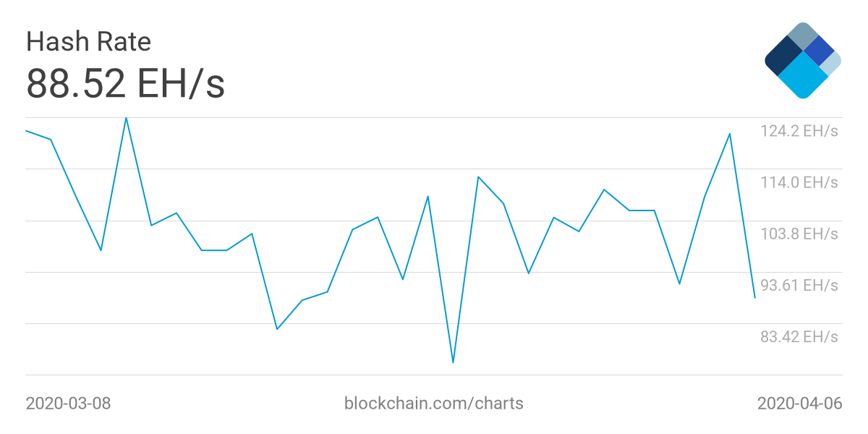This screenshot has height=434, width=868.
Task: Click the last data point of the line
Action: coord(754,297)
